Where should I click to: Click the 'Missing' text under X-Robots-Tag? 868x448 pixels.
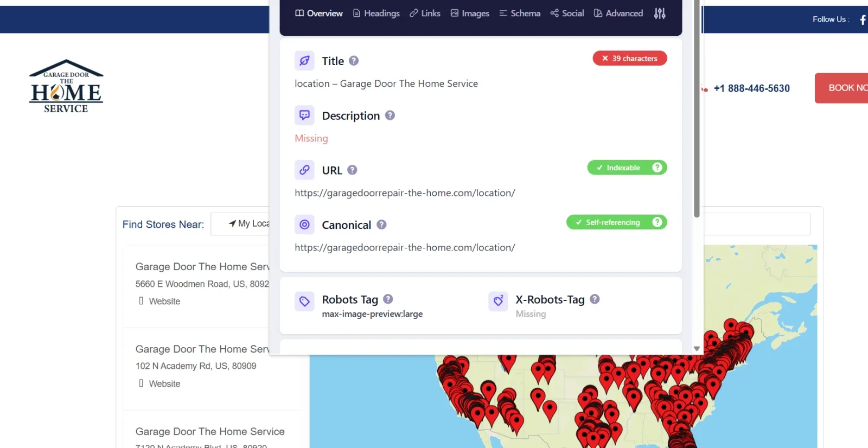click(531, 314)
